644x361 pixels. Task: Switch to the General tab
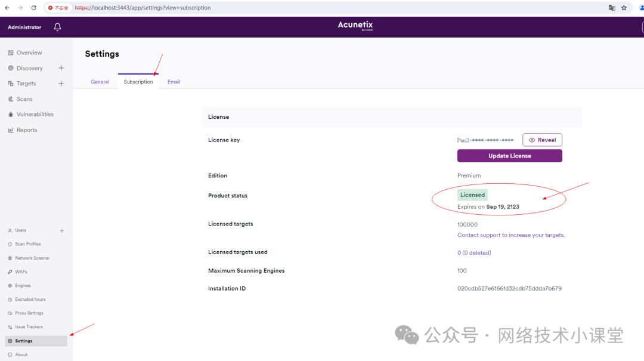(x=100, y=82)
